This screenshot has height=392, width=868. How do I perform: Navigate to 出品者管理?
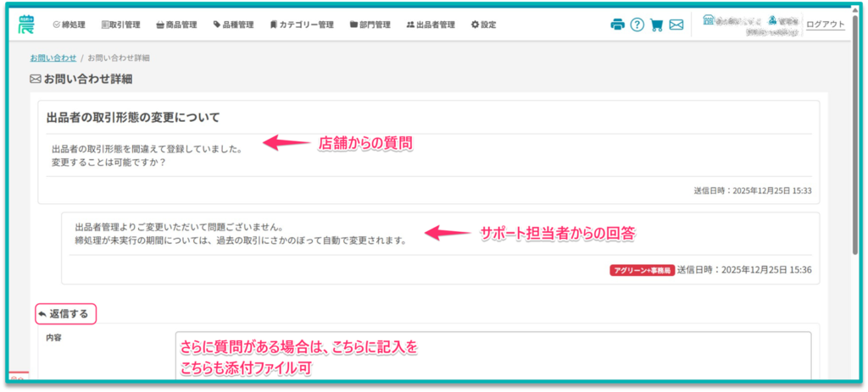pyautogui.click(x=430, y=25)
